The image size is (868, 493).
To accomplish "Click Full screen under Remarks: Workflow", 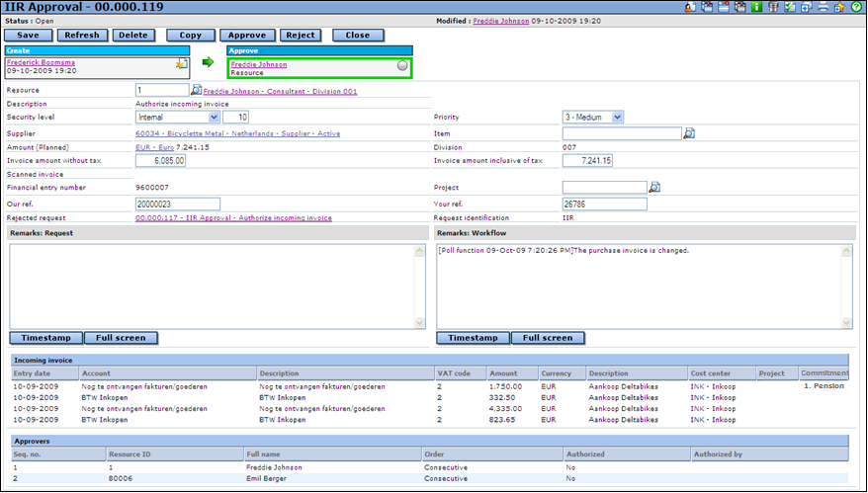I will [x=548, y=338].
